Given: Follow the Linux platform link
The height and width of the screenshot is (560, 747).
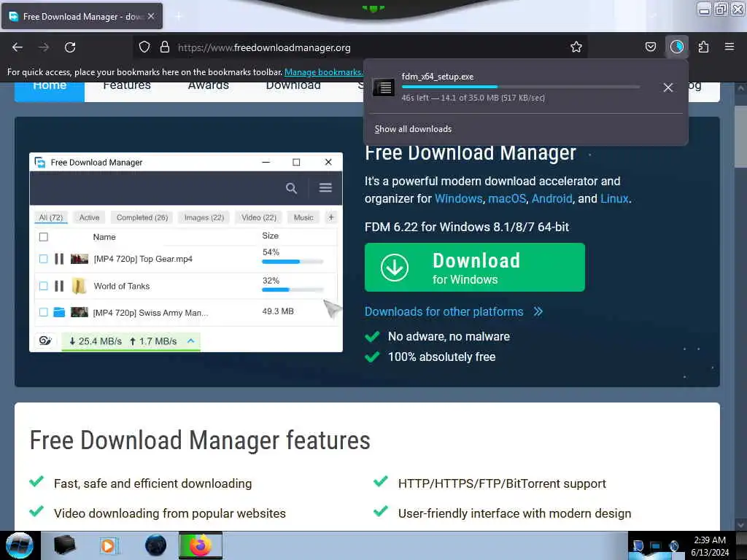Looking at the screenshot, I should coord(614,198).
